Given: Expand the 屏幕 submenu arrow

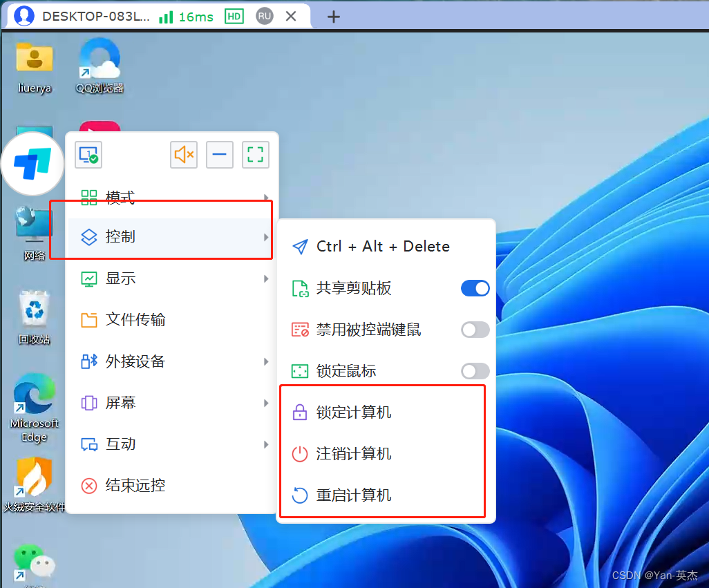Looking at the screenshot, I should [x=266, y=403].
